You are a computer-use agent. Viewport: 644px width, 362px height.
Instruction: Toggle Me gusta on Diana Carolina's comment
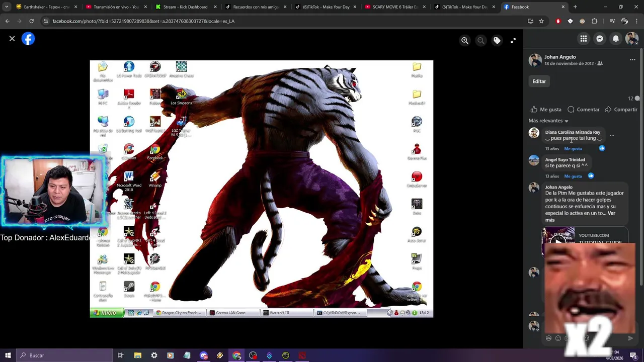[573, 149]
